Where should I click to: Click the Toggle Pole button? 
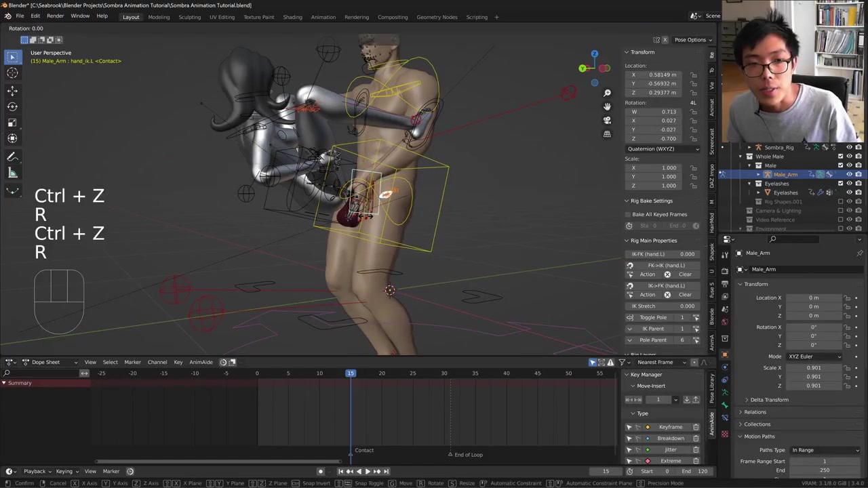652,317
